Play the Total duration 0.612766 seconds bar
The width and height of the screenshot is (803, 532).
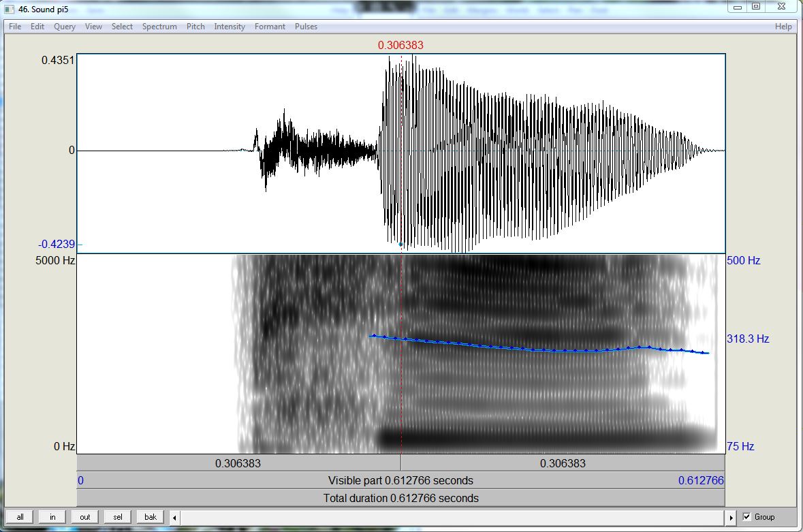point(400,498)
